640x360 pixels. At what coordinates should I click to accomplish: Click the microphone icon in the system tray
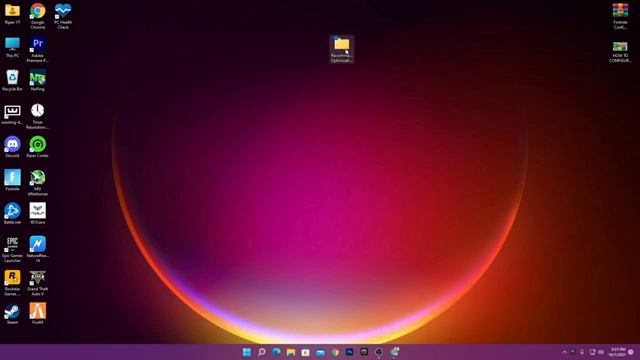click(582, 352)
